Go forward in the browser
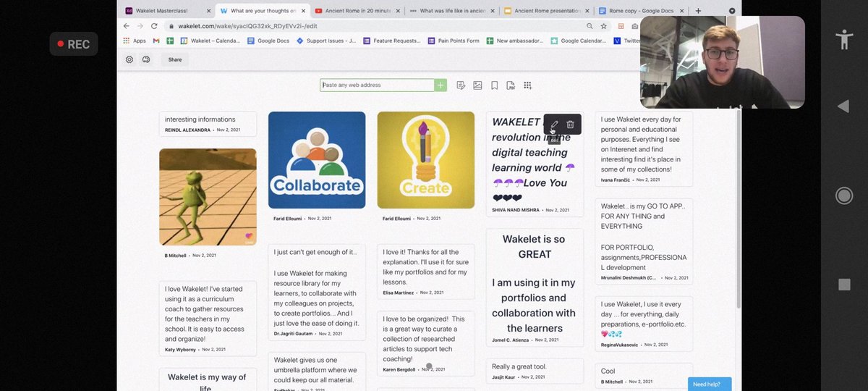Image resolution: width=868 pixels, height=391 pixels. [140, 26]
